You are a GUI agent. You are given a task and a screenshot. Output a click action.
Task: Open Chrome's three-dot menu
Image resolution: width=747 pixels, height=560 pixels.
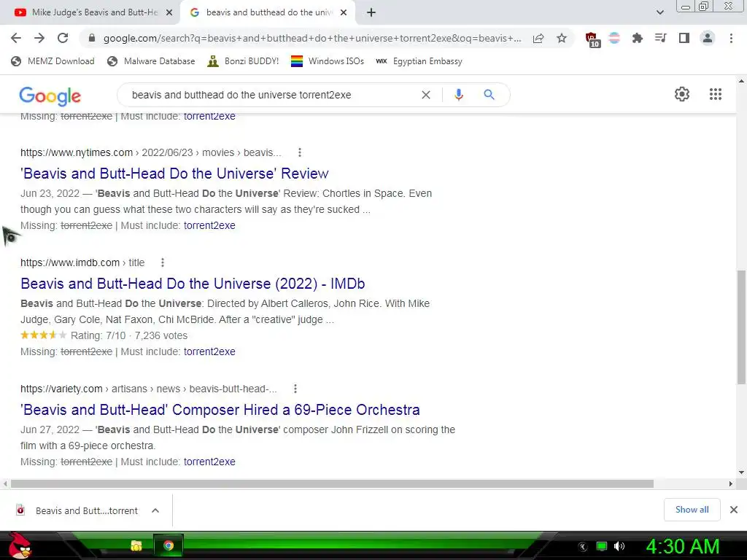731,38
